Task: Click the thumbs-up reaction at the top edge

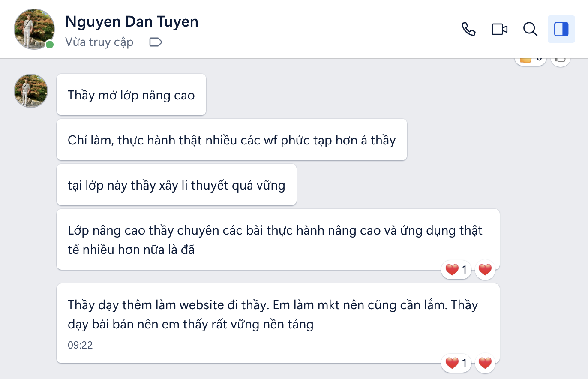Action: [x=531, y=60]
